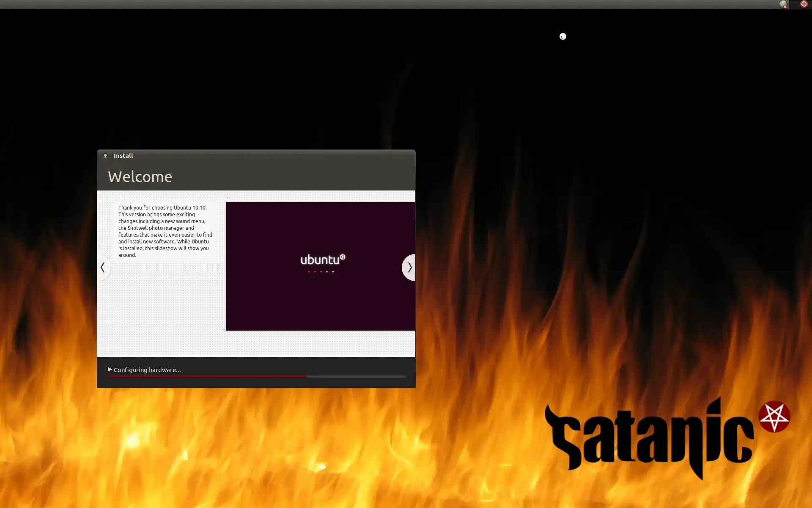Click empty area of top panel bar
This screenshot has height=508, width=812.
point(381,4)
